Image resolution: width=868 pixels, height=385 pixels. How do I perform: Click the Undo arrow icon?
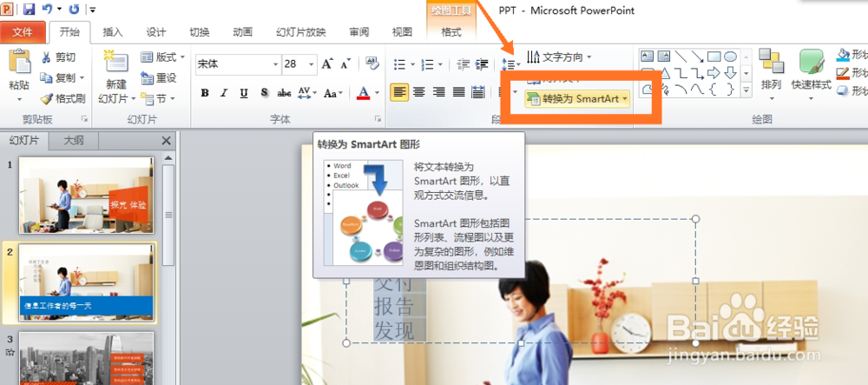coord(47,9)
